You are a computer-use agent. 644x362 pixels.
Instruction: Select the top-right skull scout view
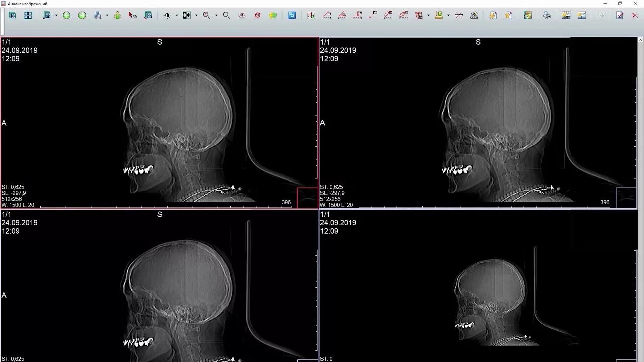478,123
